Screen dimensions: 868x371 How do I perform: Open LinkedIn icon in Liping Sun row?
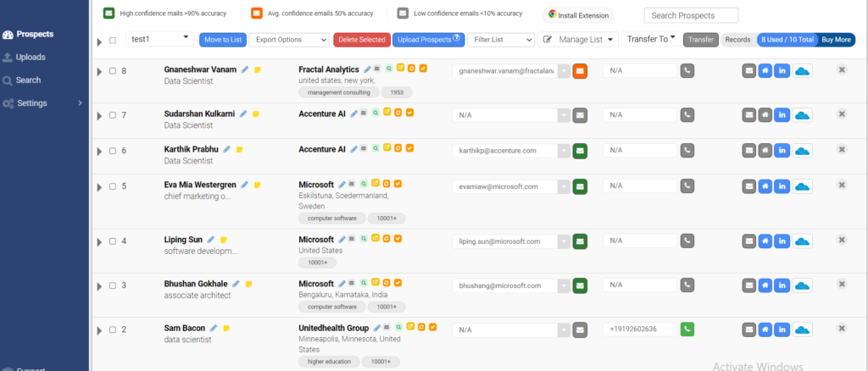pos(782,241)
